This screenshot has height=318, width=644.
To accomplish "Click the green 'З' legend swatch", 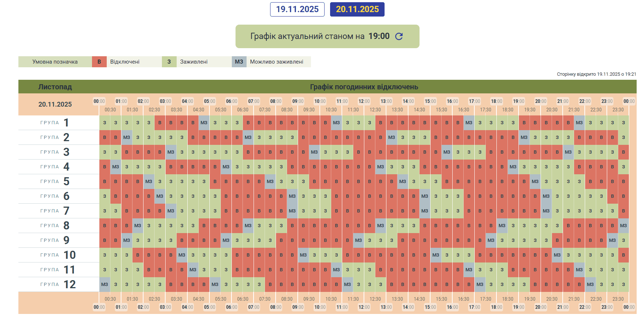I will 169,62.
